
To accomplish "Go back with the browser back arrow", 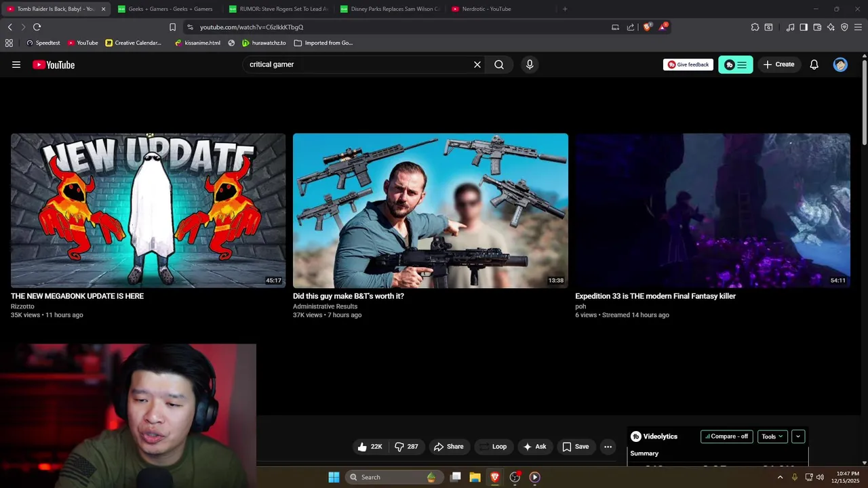I will click(10, 27).
